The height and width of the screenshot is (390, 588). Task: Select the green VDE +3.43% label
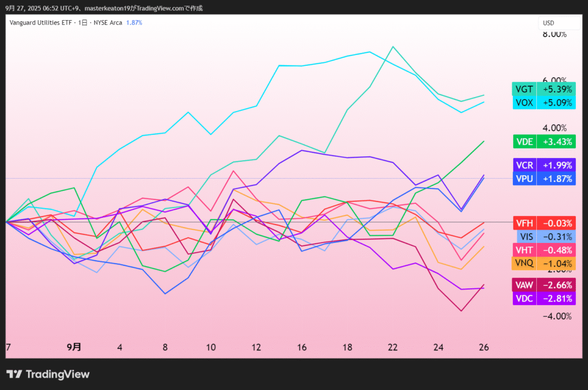point(543,142)
